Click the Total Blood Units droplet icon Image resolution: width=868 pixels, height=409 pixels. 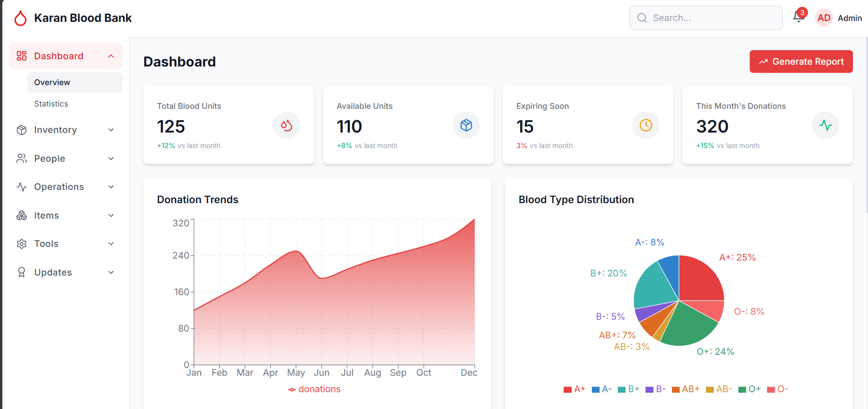(286, 125)
